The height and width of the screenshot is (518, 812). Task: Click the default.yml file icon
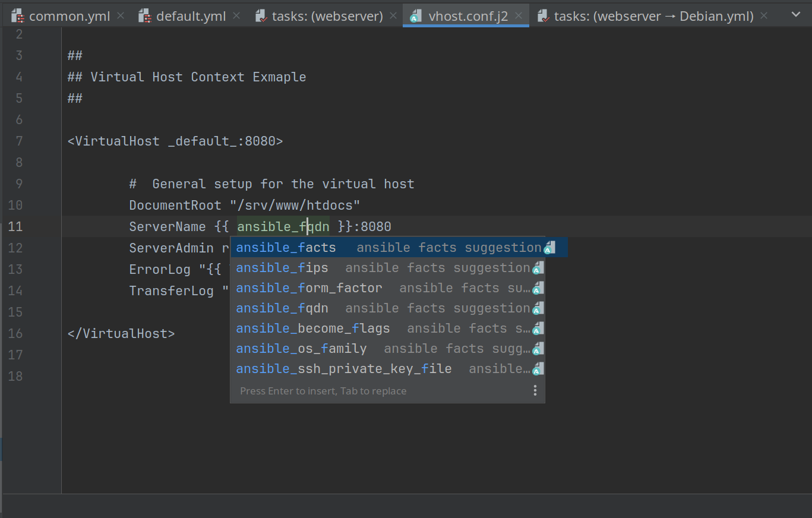pyautogui.click(x=144, y=16)
